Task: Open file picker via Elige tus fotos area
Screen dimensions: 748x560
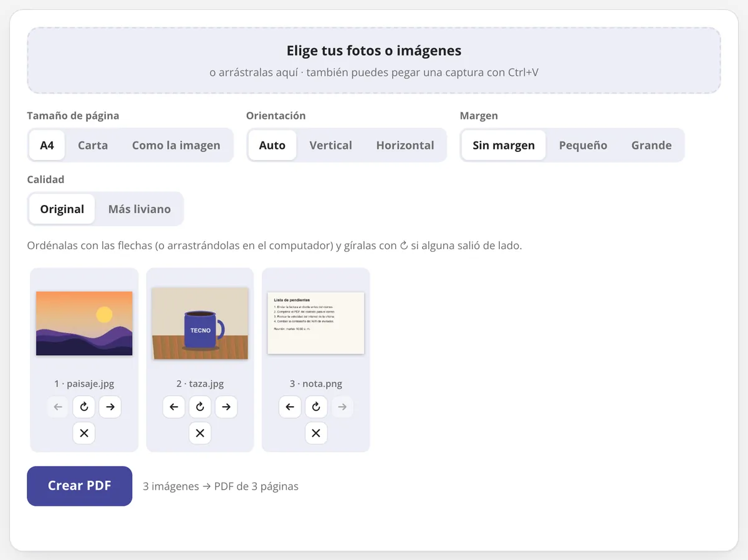Action: tap(374, 60)
